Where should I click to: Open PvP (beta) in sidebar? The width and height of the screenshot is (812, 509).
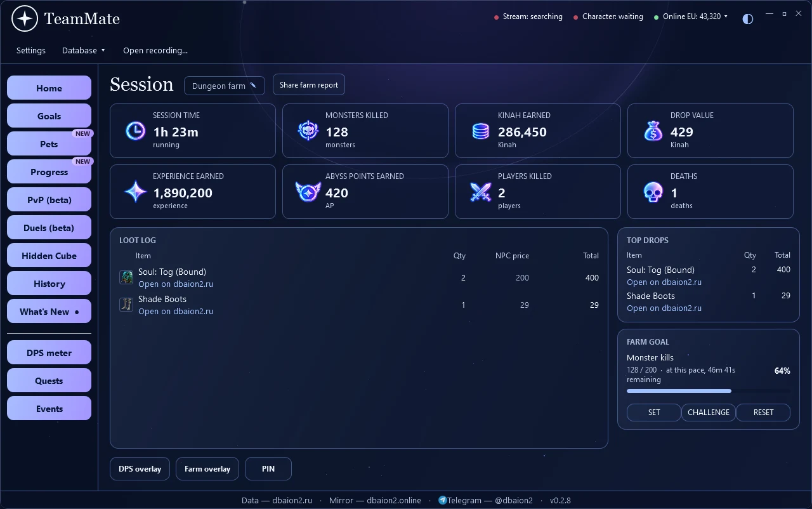(x=49, y=200)
